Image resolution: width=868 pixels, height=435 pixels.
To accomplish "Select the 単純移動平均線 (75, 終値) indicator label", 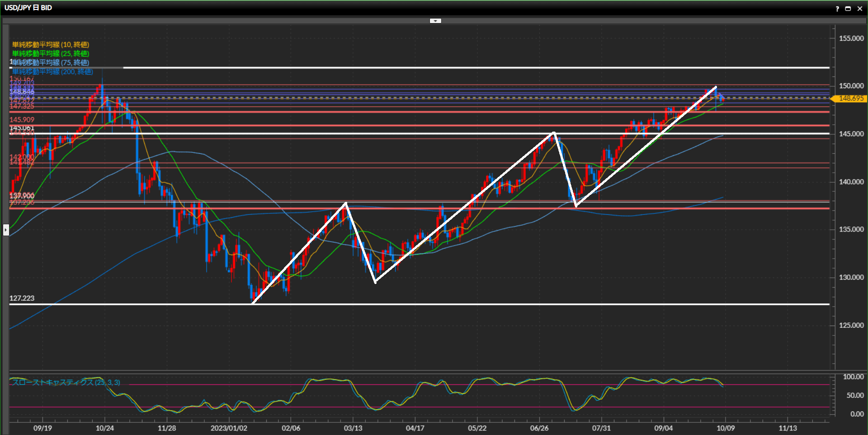I will [x=50, y=62].
